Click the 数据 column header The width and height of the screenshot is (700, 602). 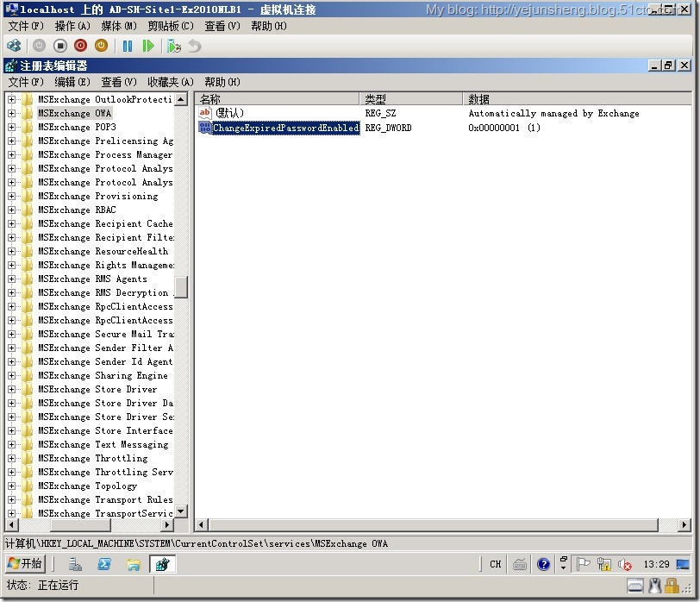577,98
